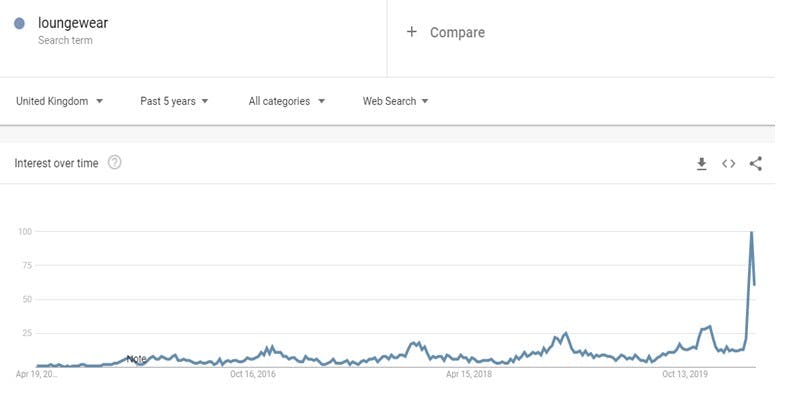This screenshot has height=400, width=800.
Task: Click the Oct 16, 2016 axis label
Action: [x=253, y=375]
